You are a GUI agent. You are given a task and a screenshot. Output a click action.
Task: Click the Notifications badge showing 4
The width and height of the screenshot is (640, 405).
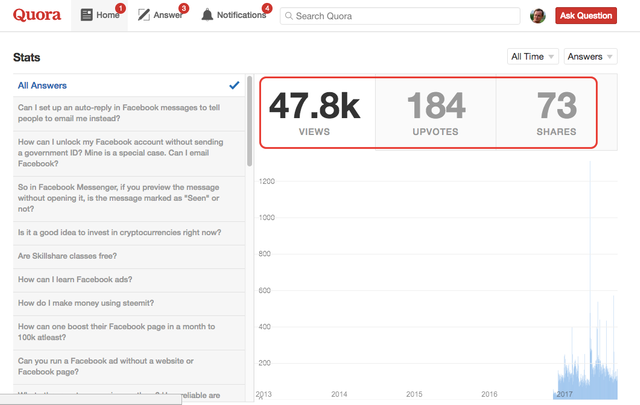coord(267,8)
